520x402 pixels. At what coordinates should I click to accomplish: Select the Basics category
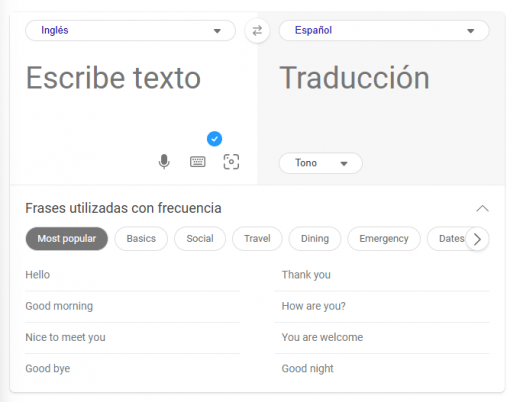(x=141, y=239)
